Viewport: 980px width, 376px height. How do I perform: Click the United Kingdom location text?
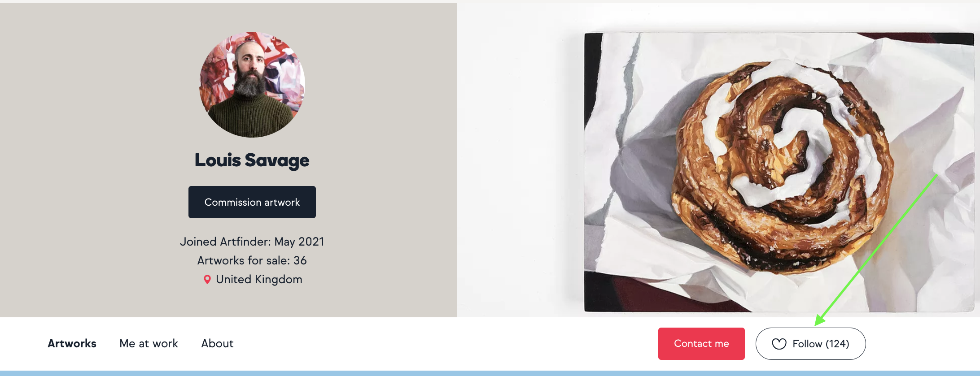tap(259, 280)
